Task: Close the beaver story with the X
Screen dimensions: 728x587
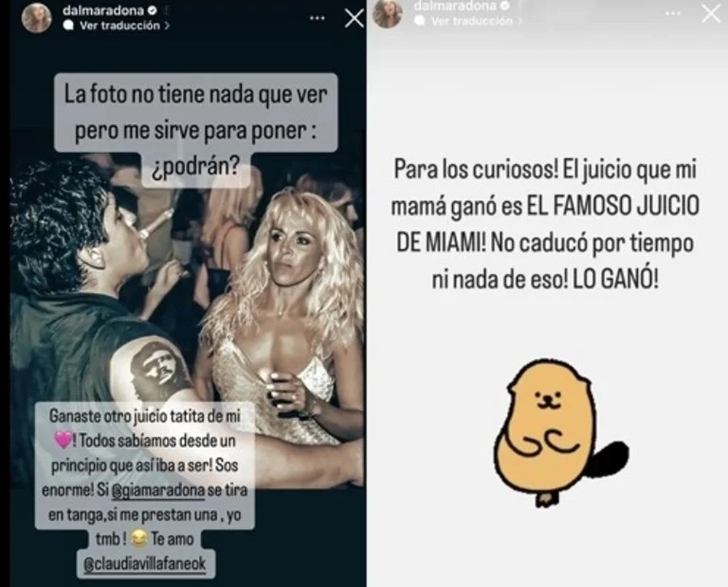Action: (x=710, y=13)
